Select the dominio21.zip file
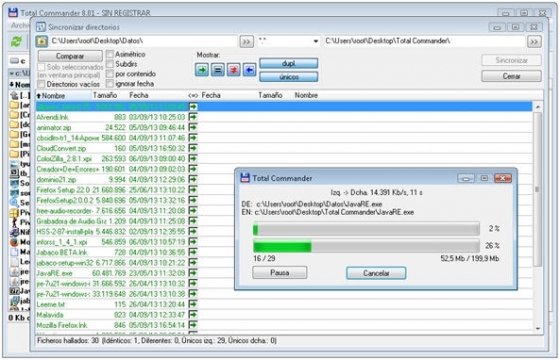 coord(56,180)
